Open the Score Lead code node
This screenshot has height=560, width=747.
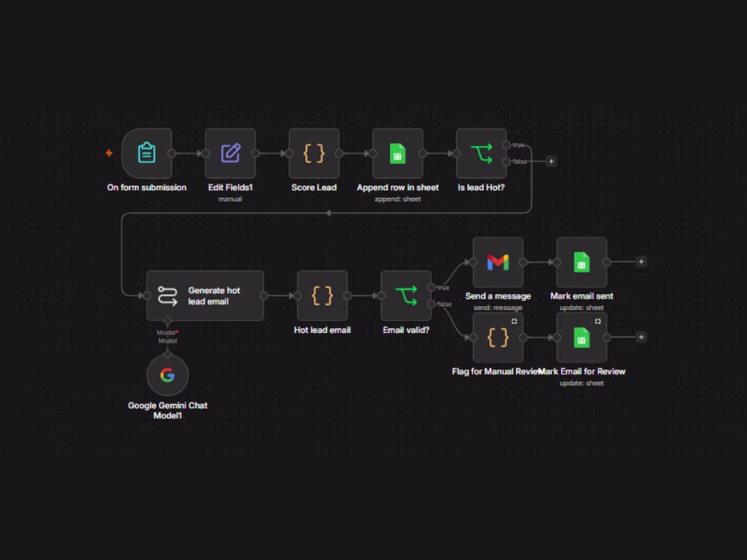coord(314,153)
